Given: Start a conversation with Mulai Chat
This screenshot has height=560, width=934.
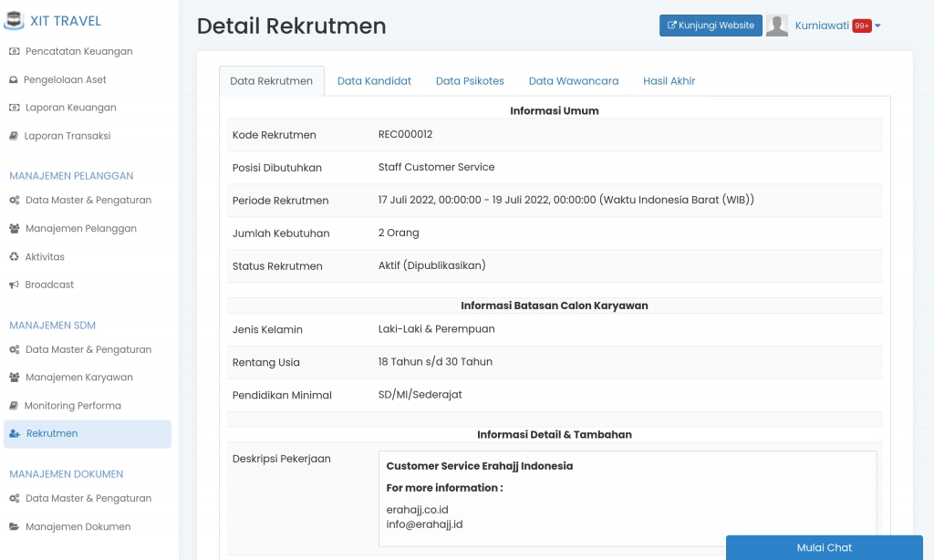Looking at the screenshot, I should click(x=824, y=547).
